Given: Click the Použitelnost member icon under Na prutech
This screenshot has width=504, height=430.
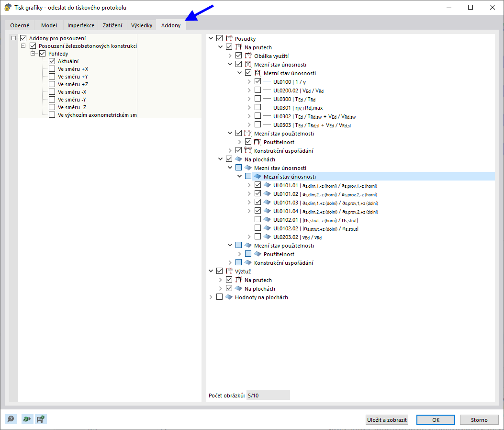Looking at the screenshot, I should (257, 142).
